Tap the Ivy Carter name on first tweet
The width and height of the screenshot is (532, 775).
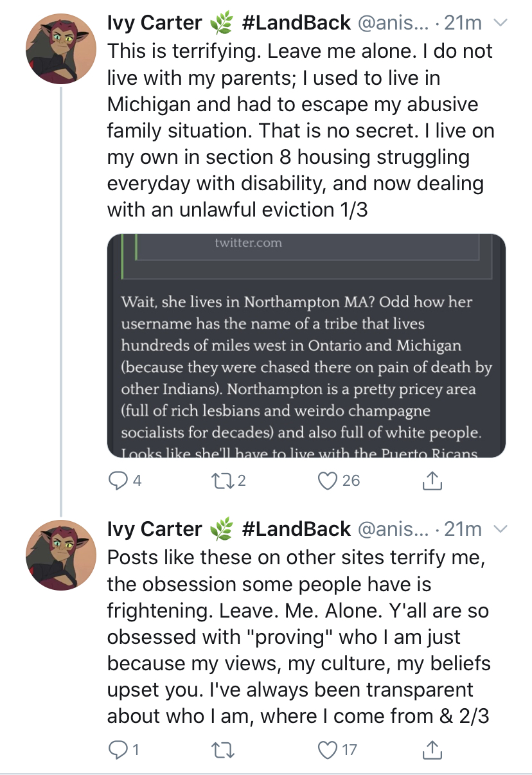pos(155,23)
